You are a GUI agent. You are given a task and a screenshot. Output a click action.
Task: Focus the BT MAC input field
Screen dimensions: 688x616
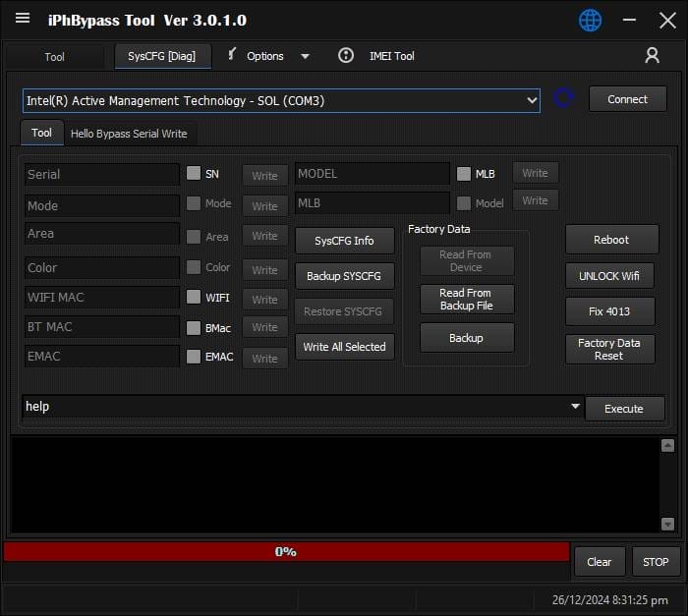tap(102, 327)
